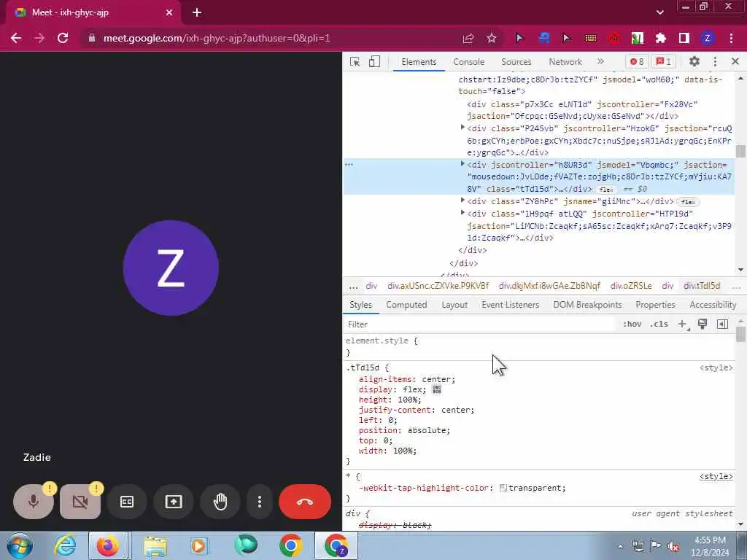Click the ellipsis beside the selected DOM node
This screenshot has height=560, width=747.
(349, 164)
